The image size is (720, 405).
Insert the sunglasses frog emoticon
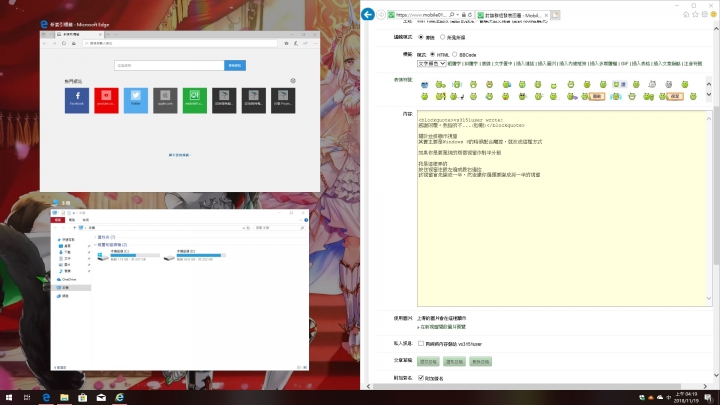pyautogui.click(x=523, y=96)
